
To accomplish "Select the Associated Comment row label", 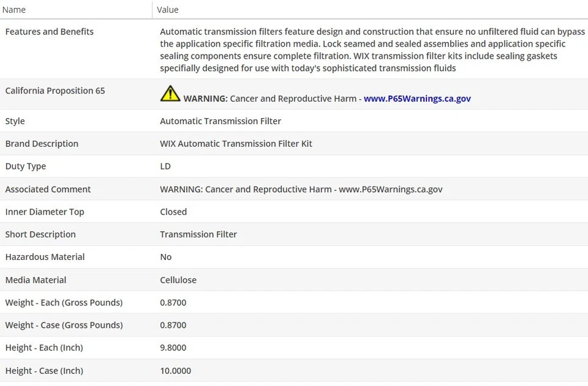I will (48, 190).
